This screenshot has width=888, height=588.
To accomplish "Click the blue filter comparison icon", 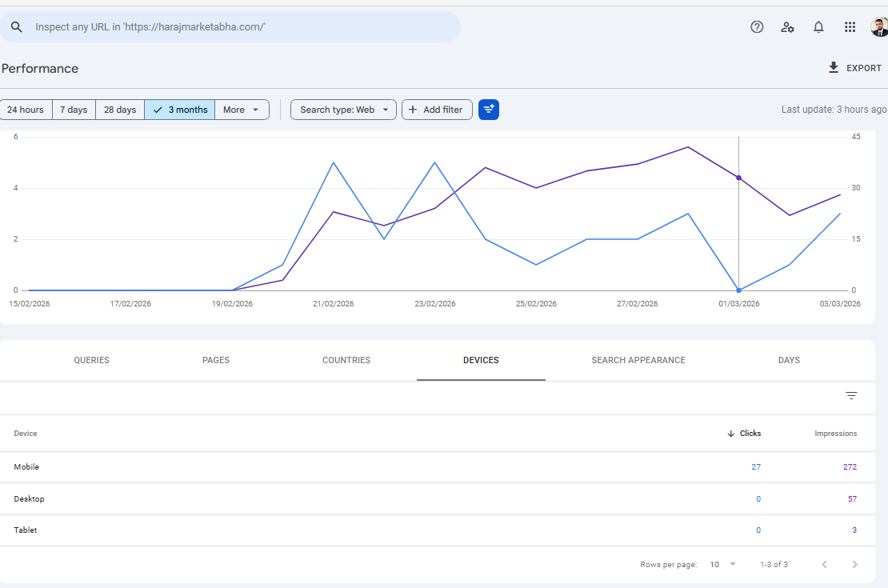I will tap(488, 110).
